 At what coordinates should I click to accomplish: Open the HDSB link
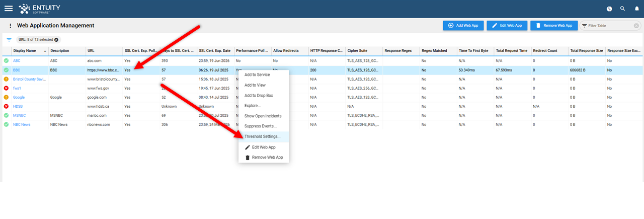click(x=18, y=106)
